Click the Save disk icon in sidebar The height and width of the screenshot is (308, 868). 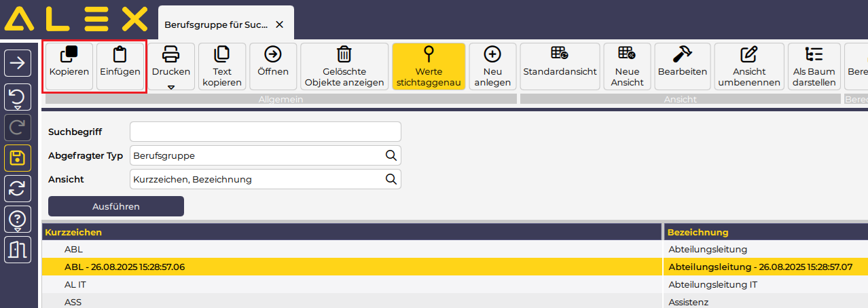coord(18,159)
